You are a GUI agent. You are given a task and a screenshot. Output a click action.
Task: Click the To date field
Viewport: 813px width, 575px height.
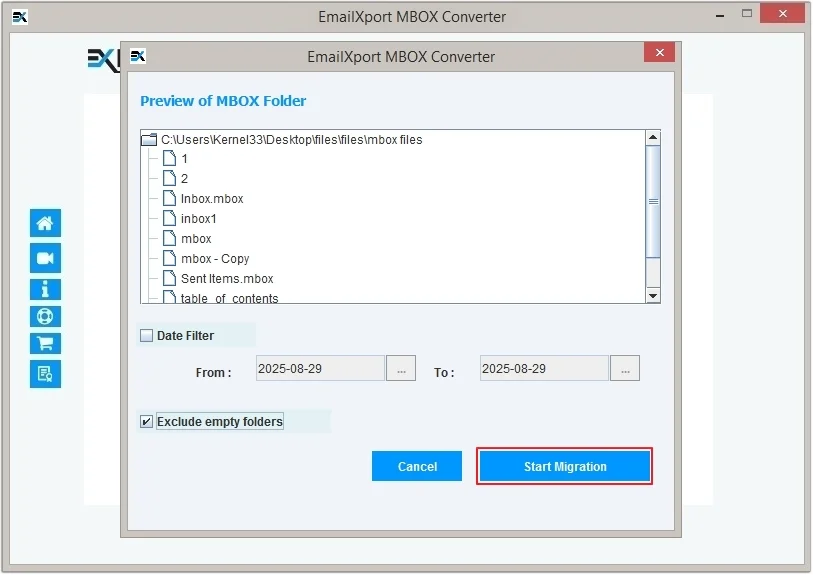click(x=544, y=368)
